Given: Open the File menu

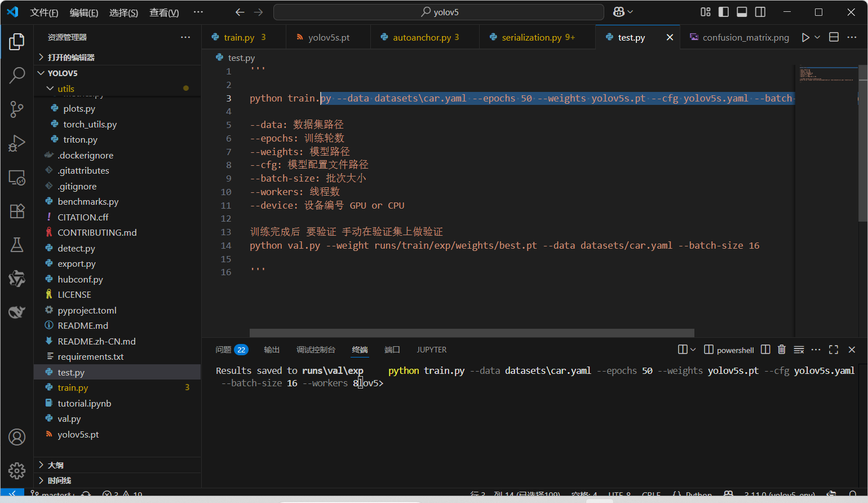Looking at the screenshot, I should [44, 12].
